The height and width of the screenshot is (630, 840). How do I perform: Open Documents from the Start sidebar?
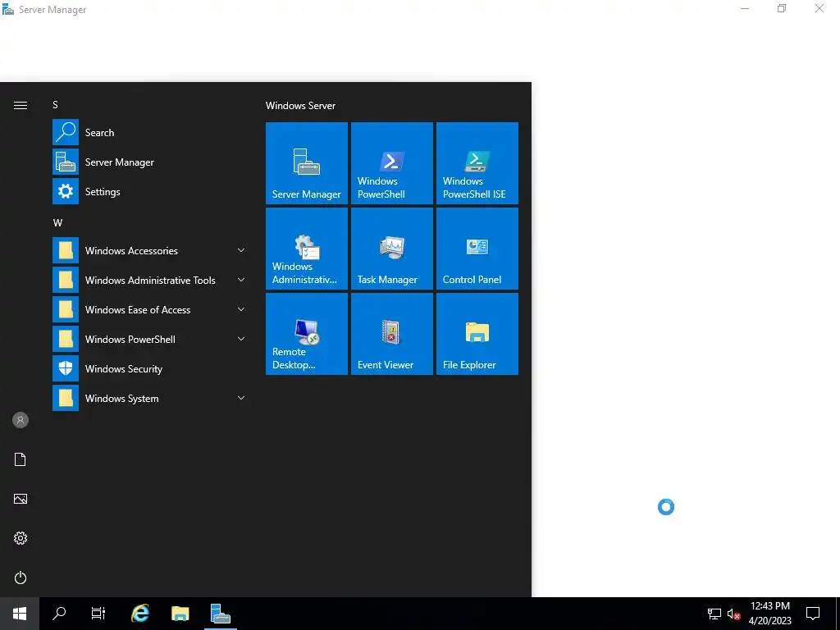coord(21,459)
